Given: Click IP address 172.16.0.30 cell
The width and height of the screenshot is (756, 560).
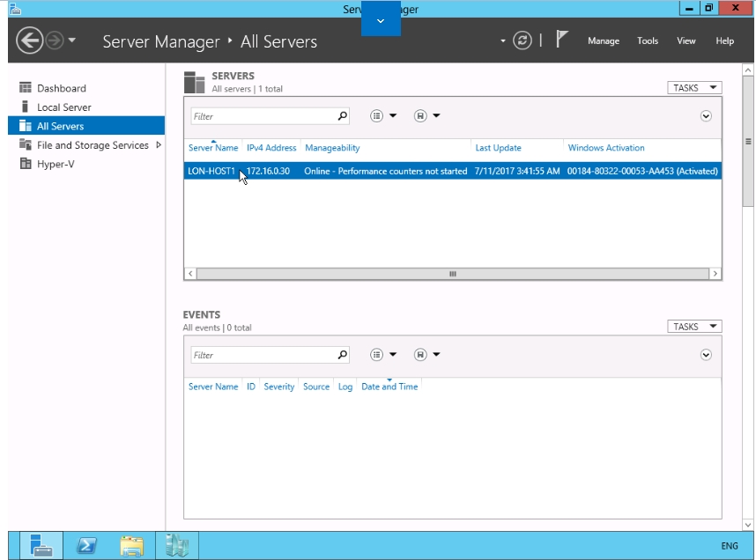Looking at the screenshot, I should [268, 171].
